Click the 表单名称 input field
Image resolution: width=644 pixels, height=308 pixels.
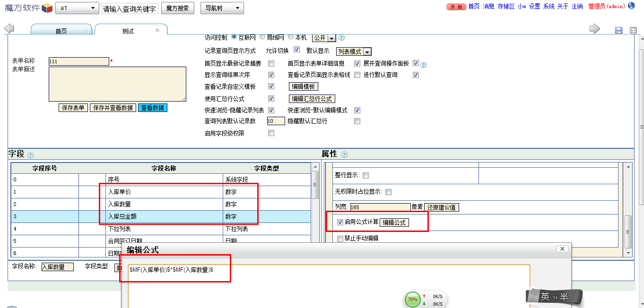(79, 61)
